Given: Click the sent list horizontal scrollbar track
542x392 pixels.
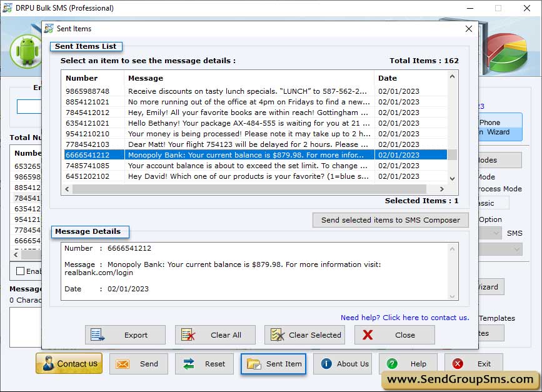Looking at the screenshot, I should coord(249,189).
